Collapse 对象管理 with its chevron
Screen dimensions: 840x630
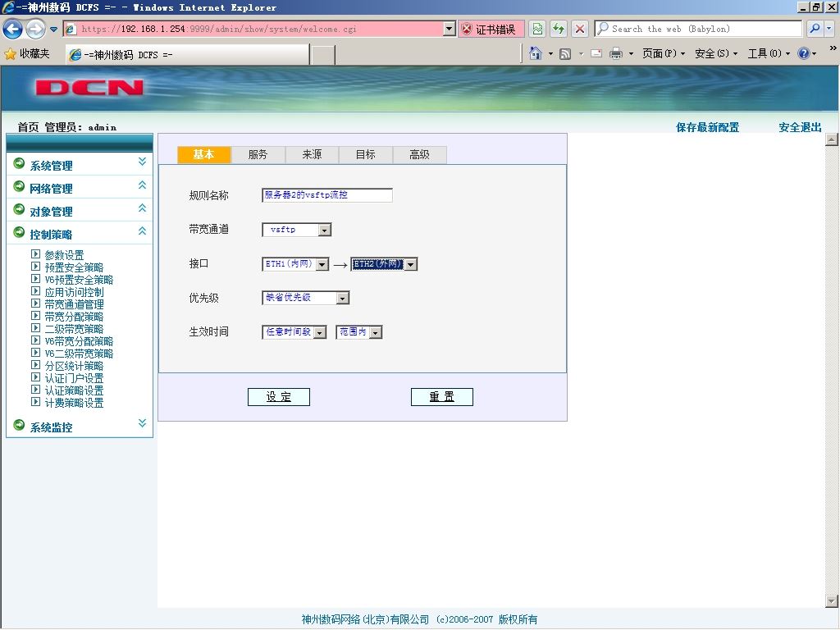coord(142,208)
